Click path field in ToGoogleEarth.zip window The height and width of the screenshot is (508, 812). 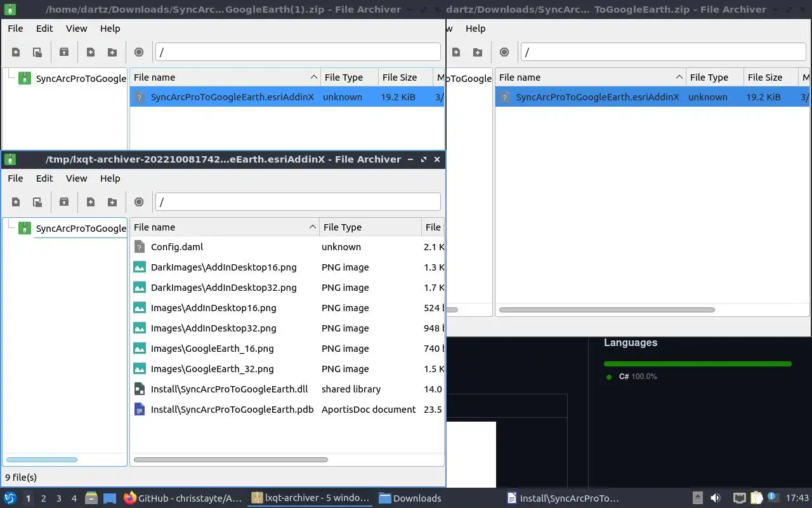(663, 52)
